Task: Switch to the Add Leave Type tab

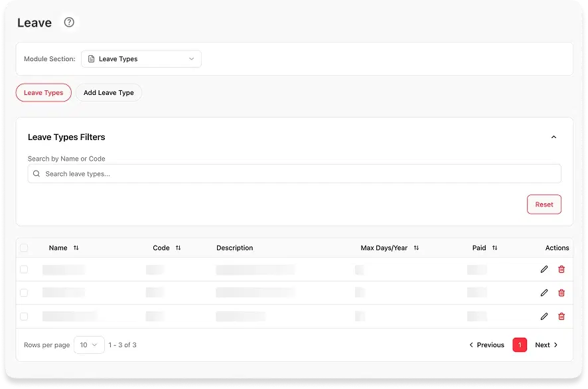Action: [109, 93]
